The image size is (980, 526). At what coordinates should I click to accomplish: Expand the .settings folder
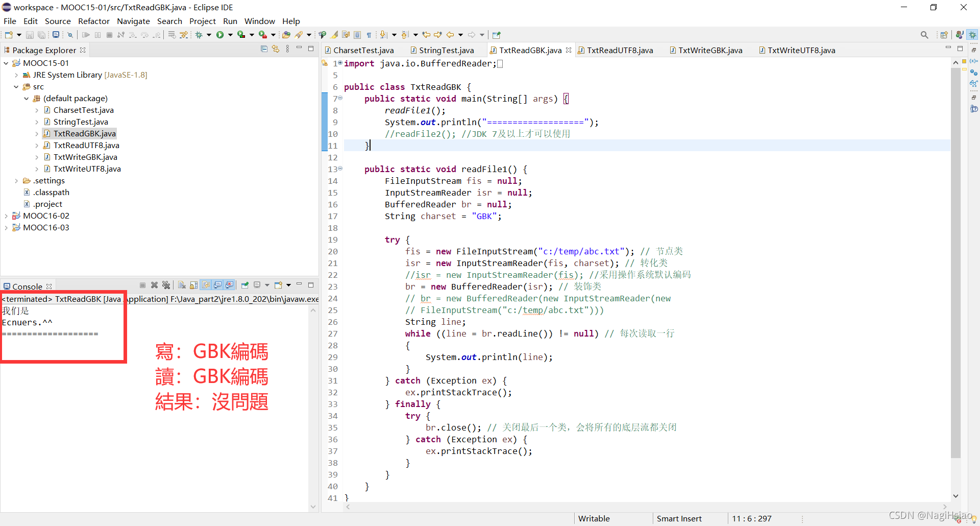pos(16,181)
